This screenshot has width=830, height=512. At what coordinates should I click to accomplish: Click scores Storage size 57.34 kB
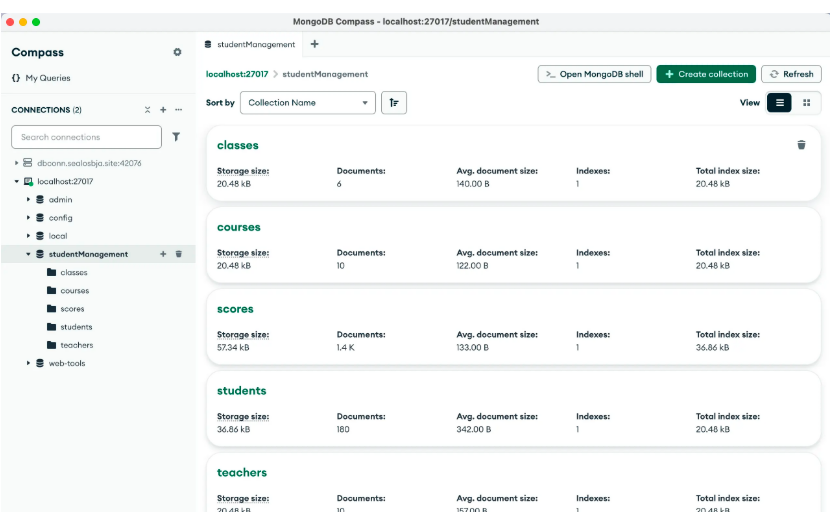click(233, 347)
